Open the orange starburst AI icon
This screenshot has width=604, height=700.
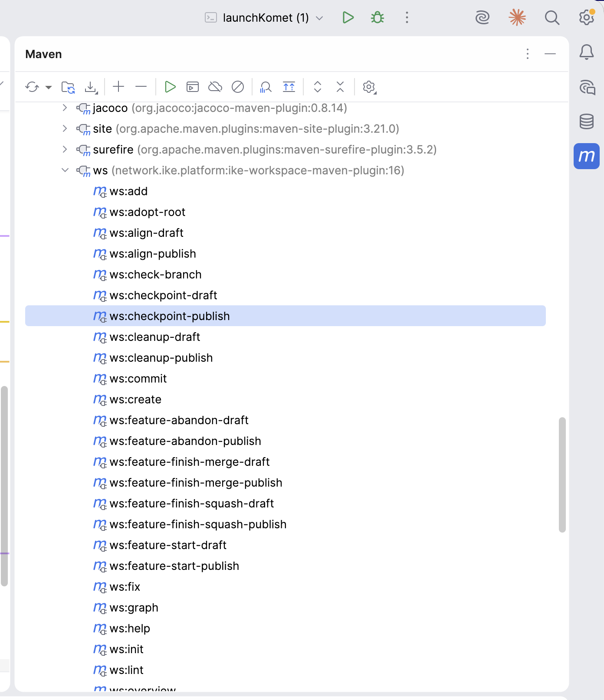pos(517,18)
